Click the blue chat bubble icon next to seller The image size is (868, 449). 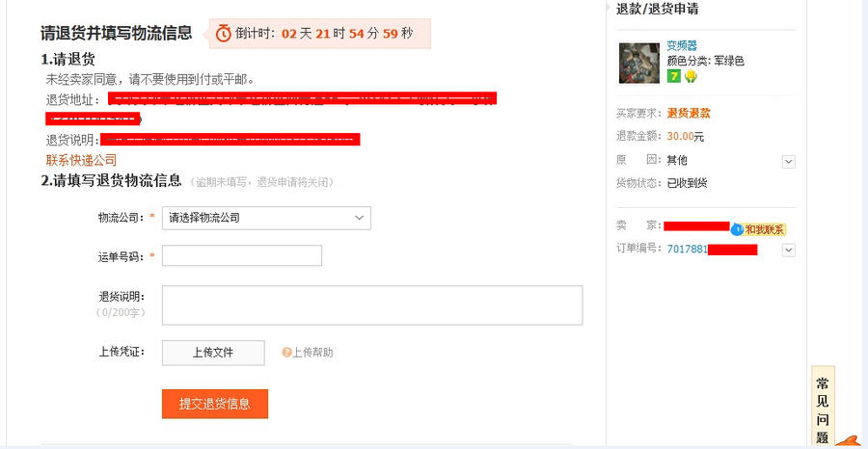736,229
